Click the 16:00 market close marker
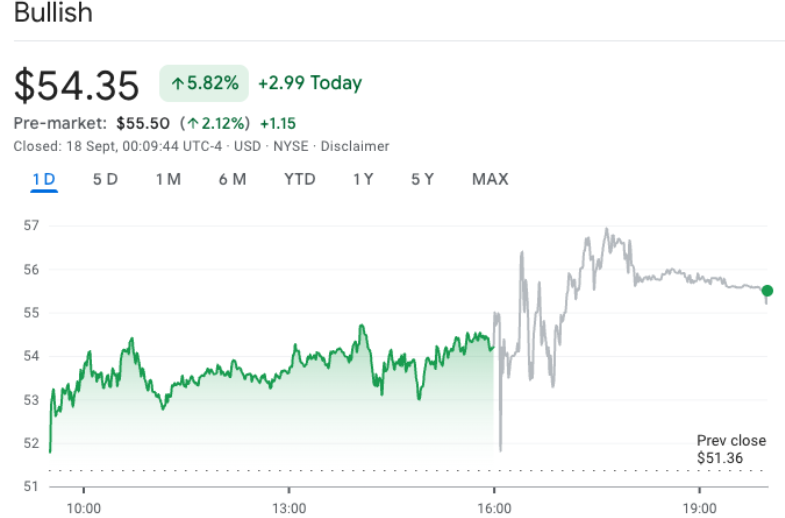 pyautogui.click(x=494, y=508)
